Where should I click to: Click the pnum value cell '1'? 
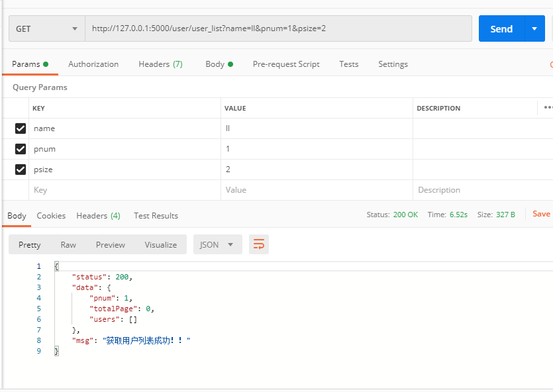click(x=317, y=149)
